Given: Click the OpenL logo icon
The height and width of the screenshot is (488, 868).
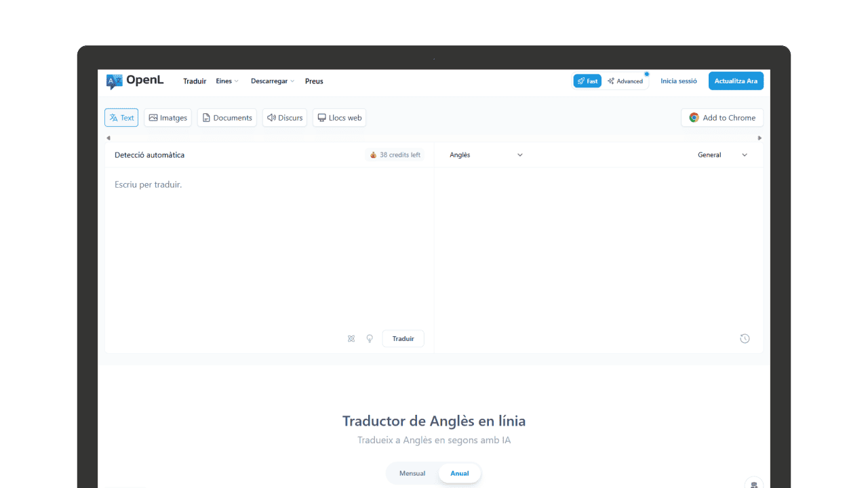Looking at the screenshot, I should coord(114,81).
